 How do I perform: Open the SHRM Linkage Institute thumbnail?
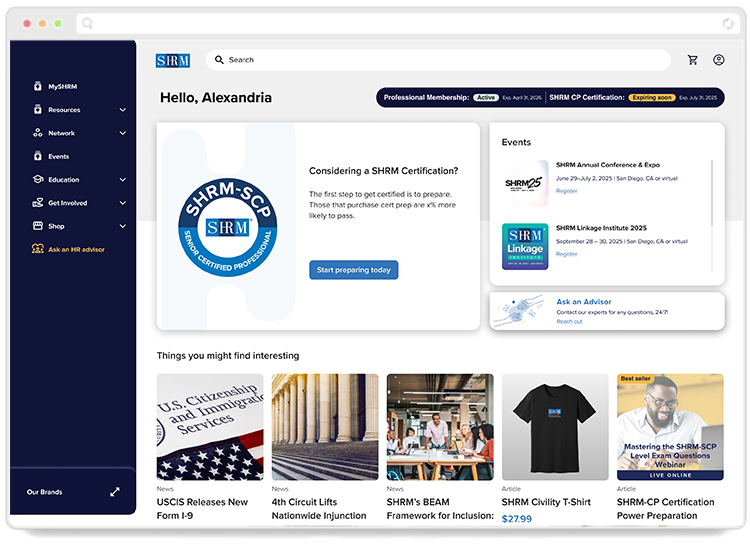(525, 246)
